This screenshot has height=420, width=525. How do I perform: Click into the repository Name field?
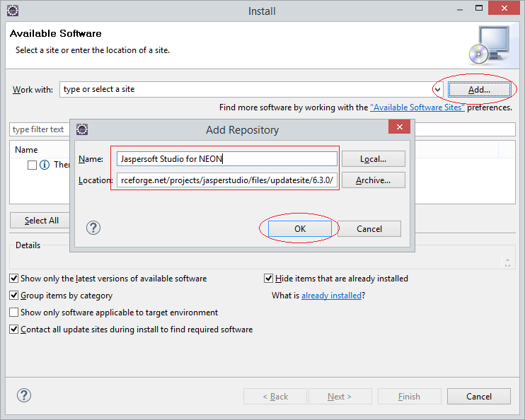pyautogui.click(x=227, y=158)
